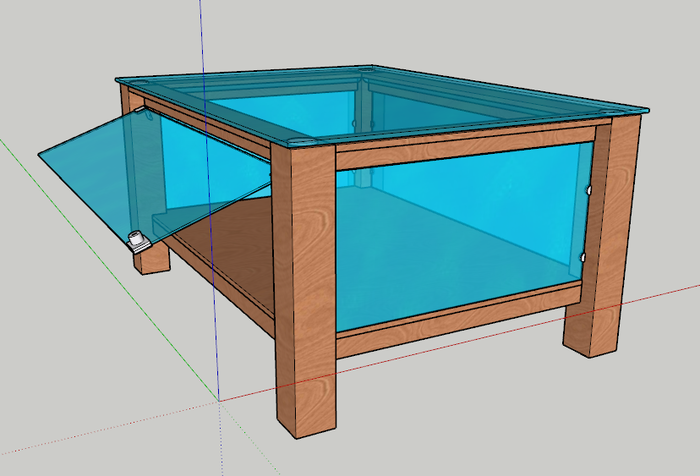Click the white latch on open door
This screenshot has width=700, height=476.
point(138,241)
